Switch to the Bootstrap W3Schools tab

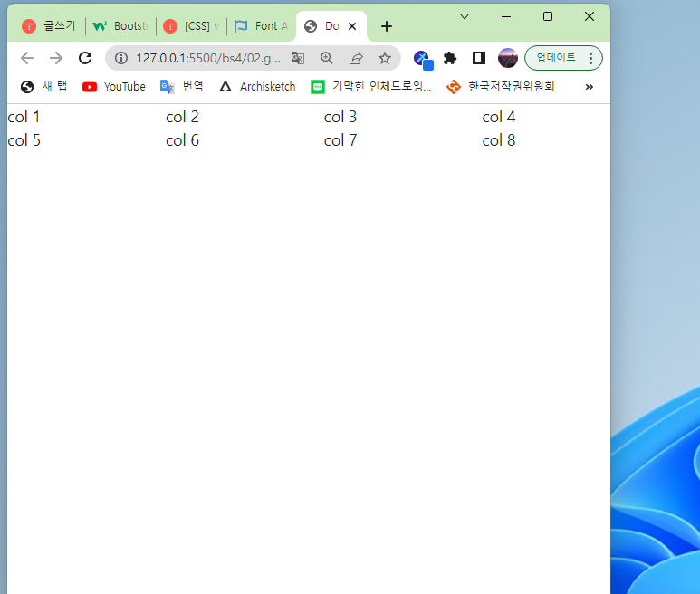pos(120,26)
